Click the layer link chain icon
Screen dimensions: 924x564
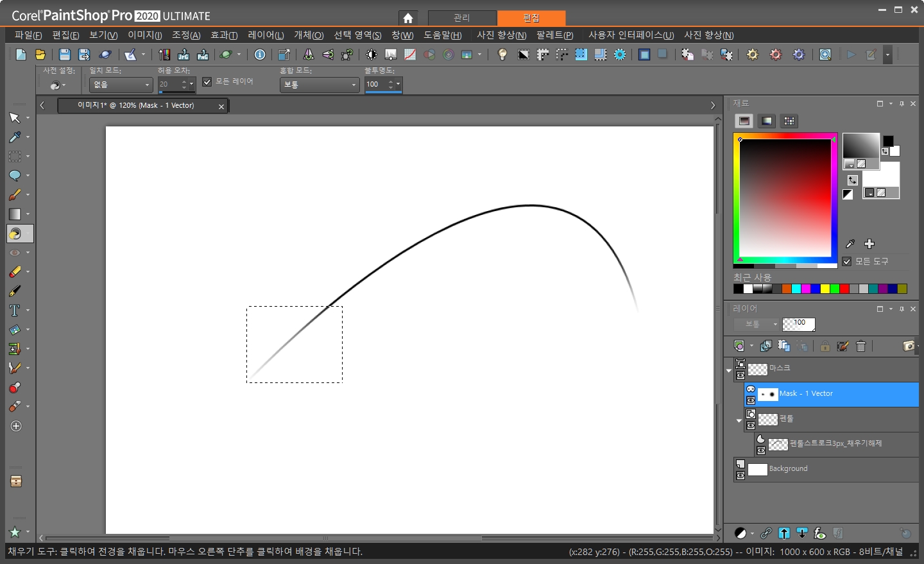[766, 533]
